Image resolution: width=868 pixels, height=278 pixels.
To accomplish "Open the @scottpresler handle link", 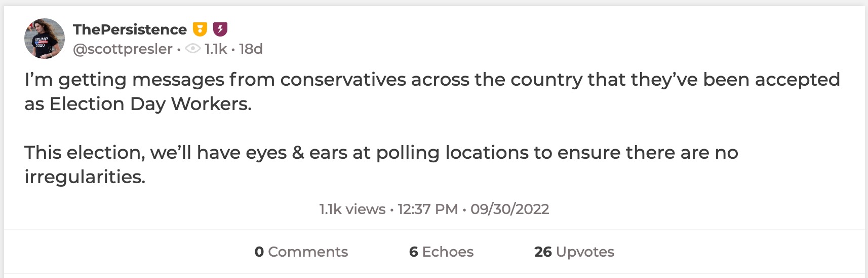I will [x=123, y=49].
